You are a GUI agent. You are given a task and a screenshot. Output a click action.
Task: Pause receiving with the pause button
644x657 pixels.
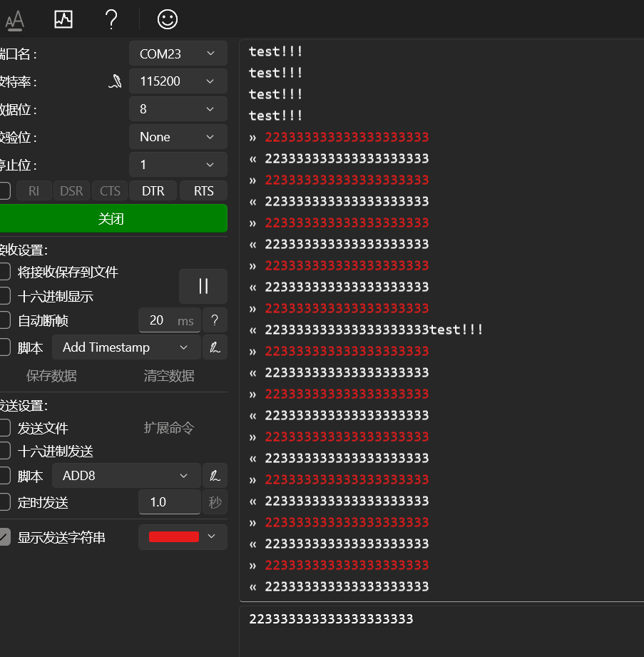click(x=203, y=286)
